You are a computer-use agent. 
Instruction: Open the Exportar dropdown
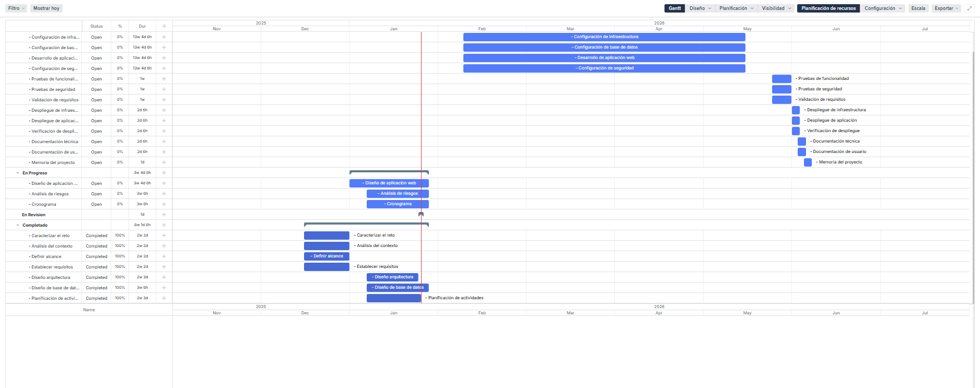point(947,8)
